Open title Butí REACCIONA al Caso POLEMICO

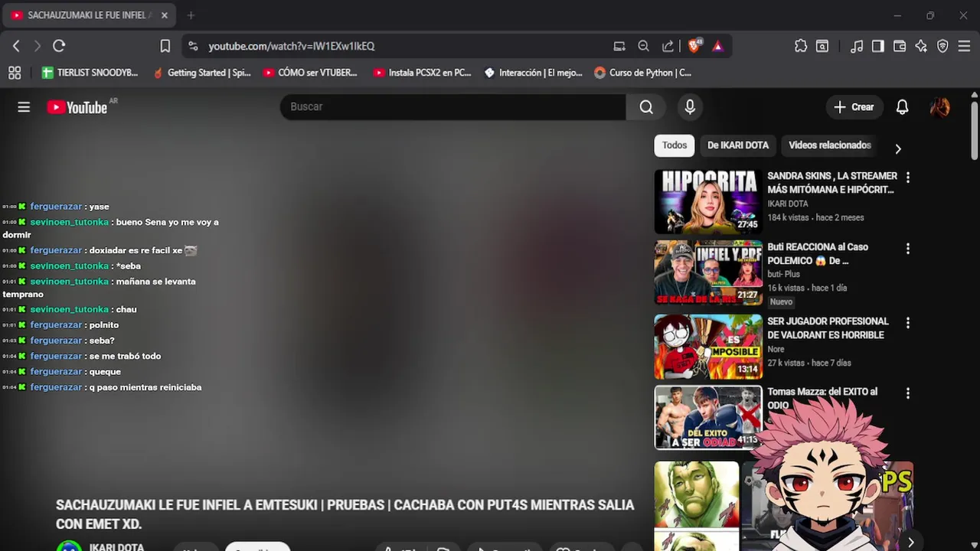pyautogui.click(x=818, y=254)
